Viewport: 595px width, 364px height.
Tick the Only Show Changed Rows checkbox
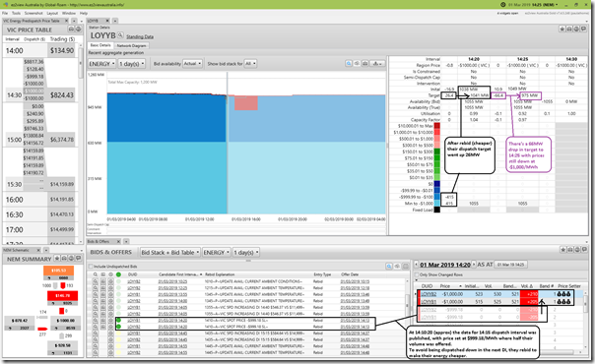tap(417, 274)
